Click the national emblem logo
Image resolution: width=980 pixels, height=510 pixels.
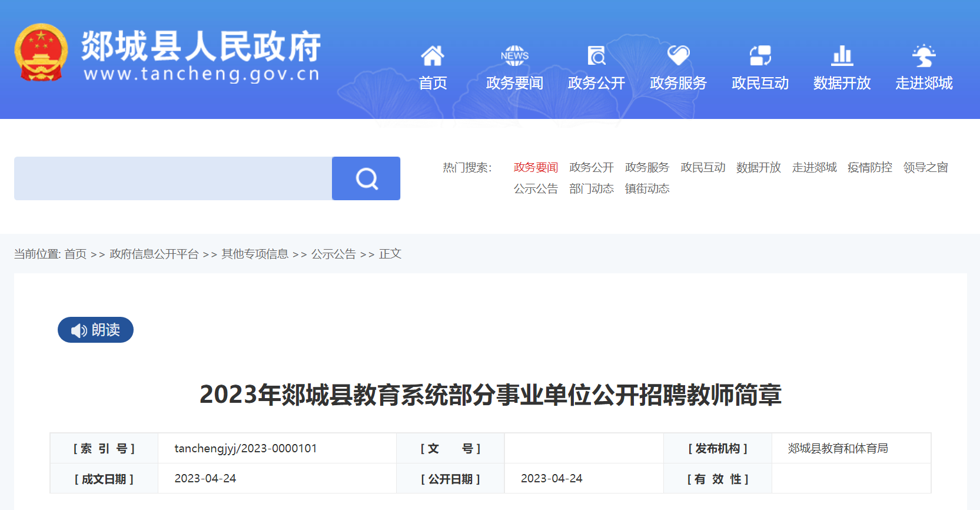[41, 52]
